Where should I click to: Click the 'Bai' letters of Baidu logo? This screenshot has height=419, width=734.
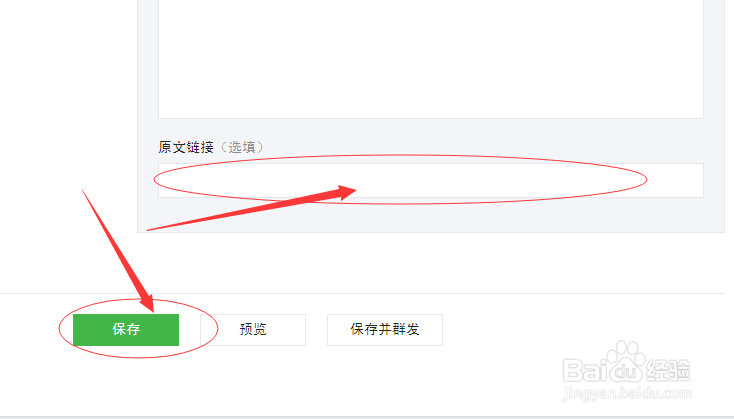(x=583, y=370)
